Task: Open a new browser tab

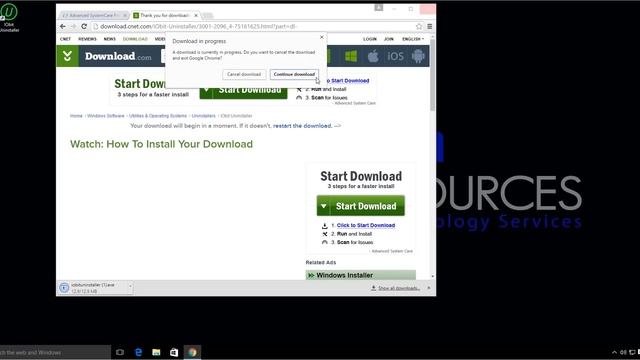Action: [x=208, y=16]
